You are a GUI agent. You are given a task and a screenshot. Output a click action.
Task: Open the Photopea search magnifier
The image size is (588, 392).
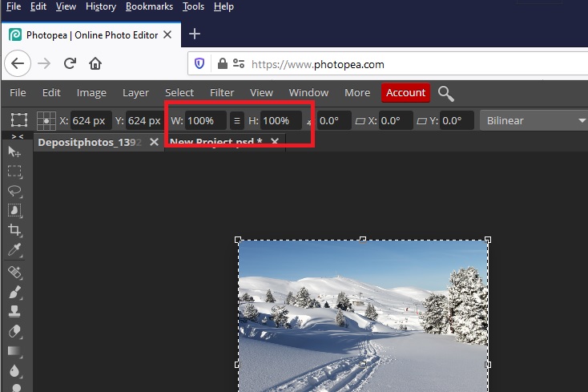coord(446,94)
